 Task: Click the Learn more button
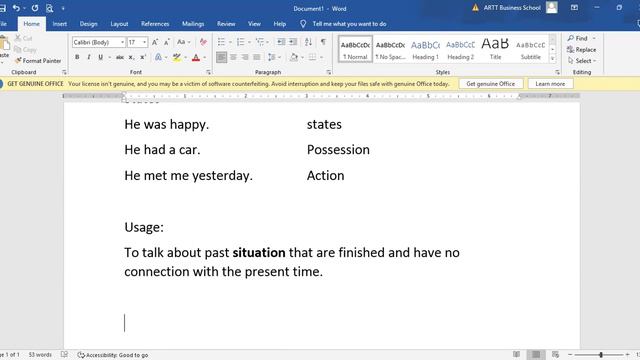click(x=550, y=84)
